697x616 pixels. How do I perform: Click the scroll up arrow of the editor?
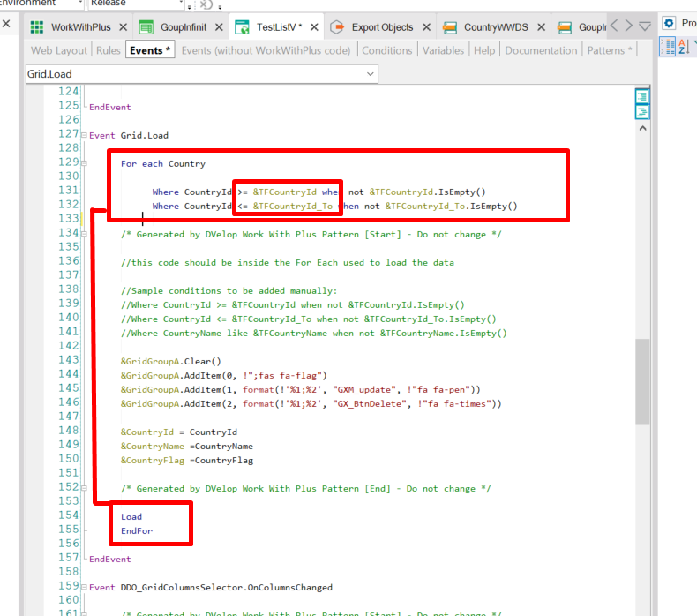(642, 128)
